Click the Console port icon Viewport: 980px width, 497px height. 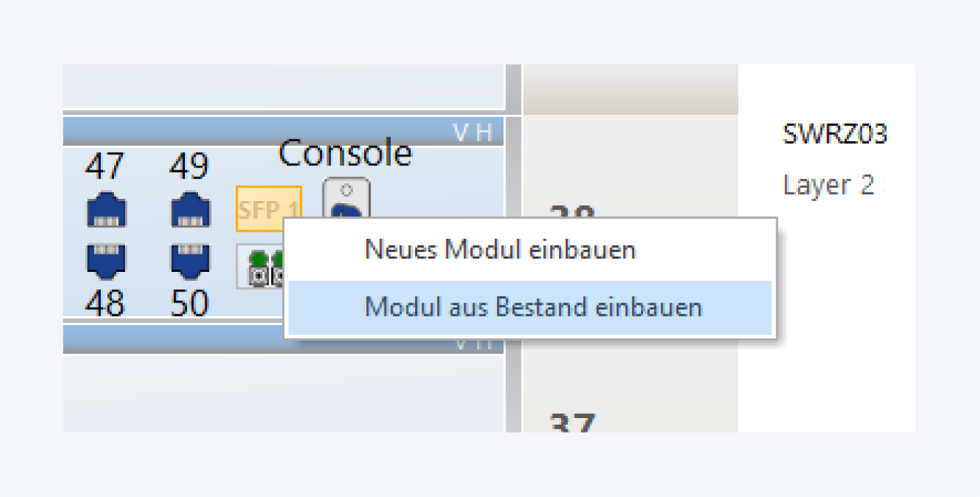(346, 198)
